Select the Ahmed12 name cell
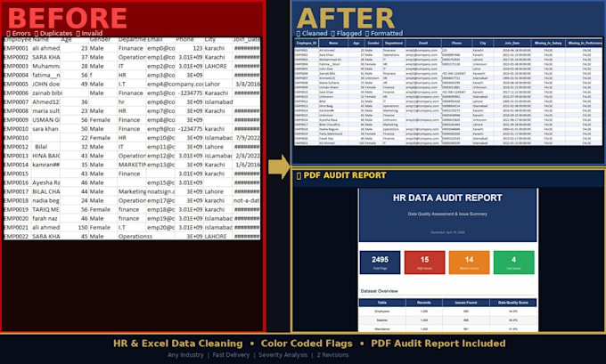This screenshot has width=606, height=364. pyautogui.click(x=46, y=102)
